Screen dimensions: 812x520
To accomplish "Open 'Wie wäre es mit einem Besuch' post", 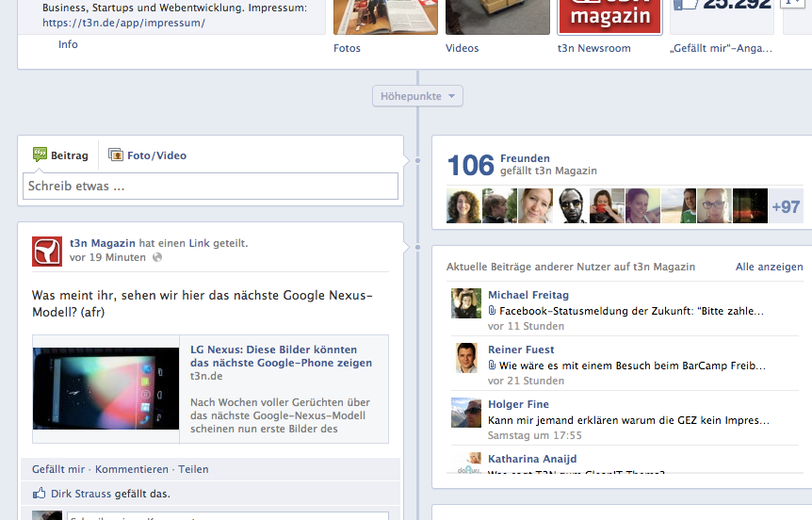I will [632, 366].
